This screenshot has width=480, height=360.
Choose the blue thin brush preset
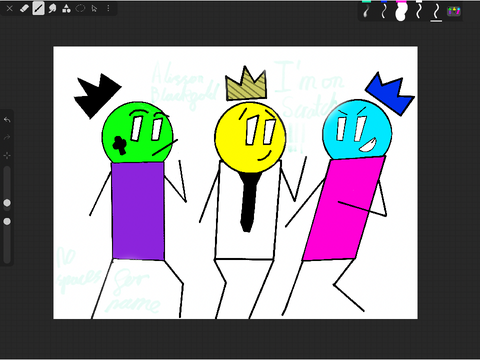[x=384, y=12]
